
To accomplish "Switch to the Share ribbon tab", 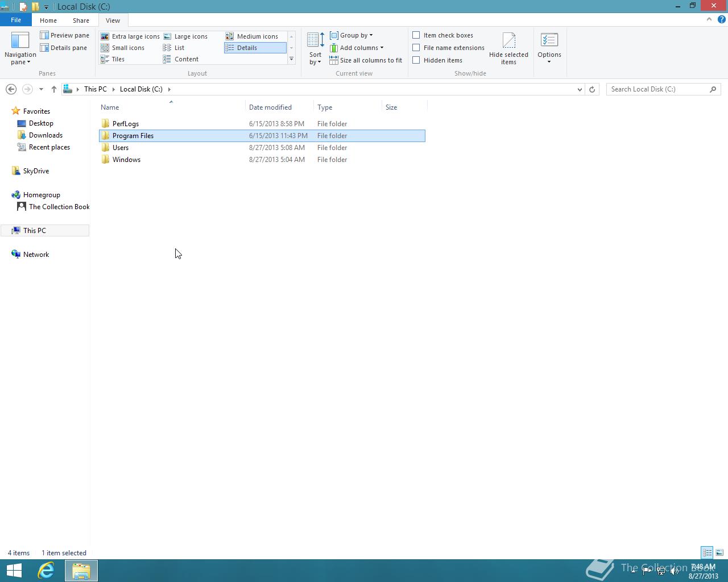I will 81,20.
